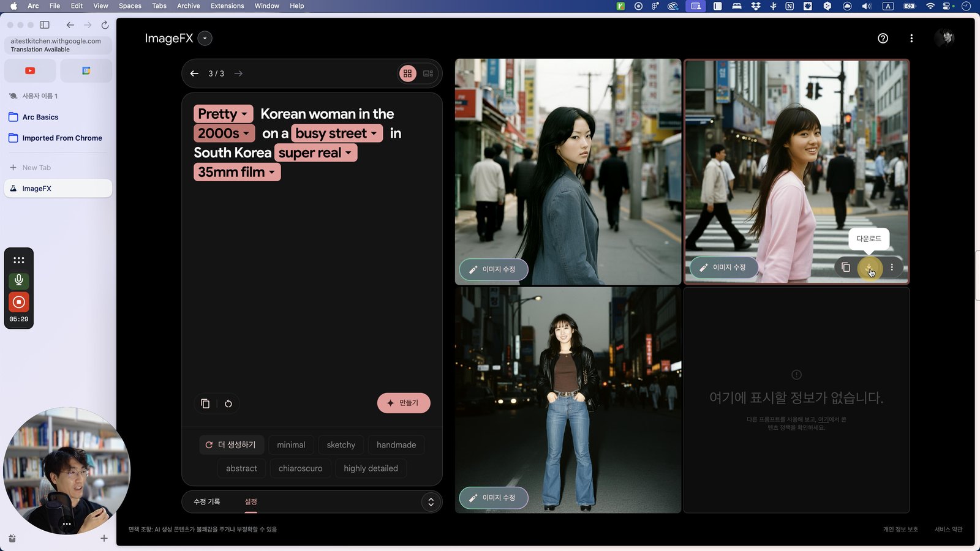Expand settings panel with up-down chevron
Image resolution: width=980 pixels, height=551 pixels.
coord(431,502)
